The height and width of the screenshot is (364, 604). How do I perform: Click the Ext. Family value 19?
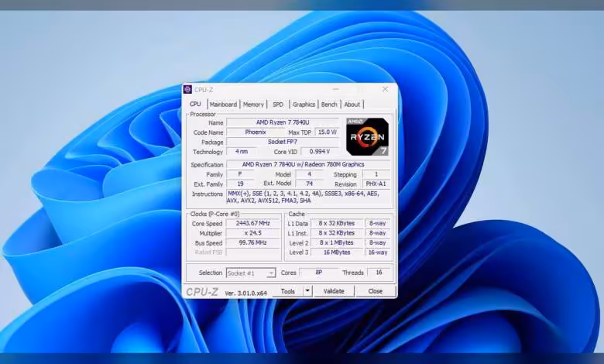240,184
